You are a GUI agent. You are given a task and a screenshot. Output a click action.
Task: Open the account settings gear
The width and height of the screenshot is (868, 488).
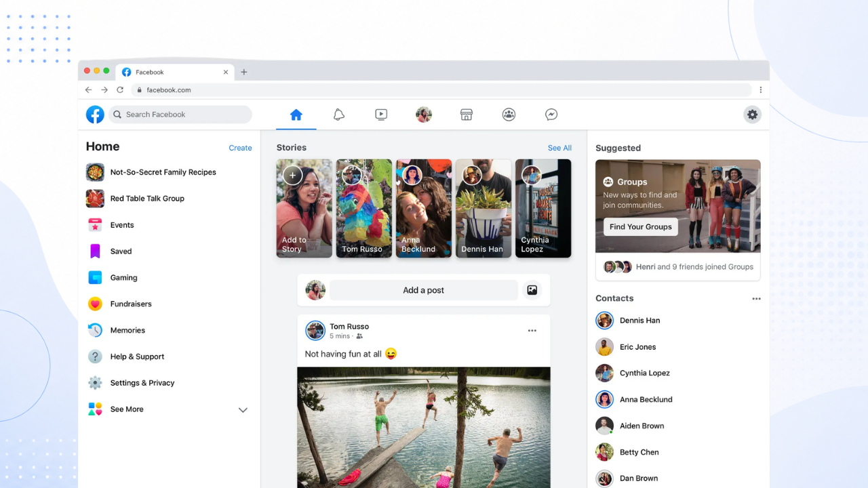coord(752,115)
